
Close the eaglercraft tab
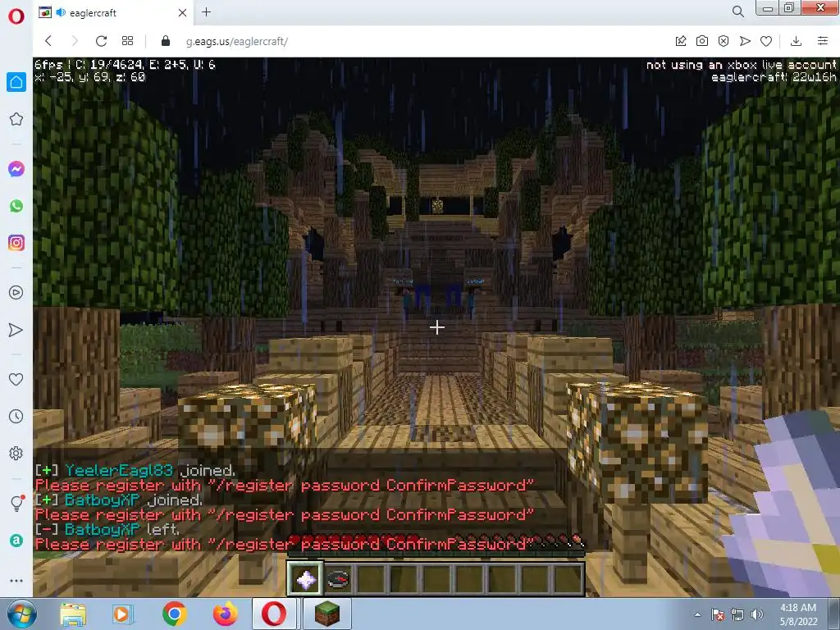coord(182,12)
